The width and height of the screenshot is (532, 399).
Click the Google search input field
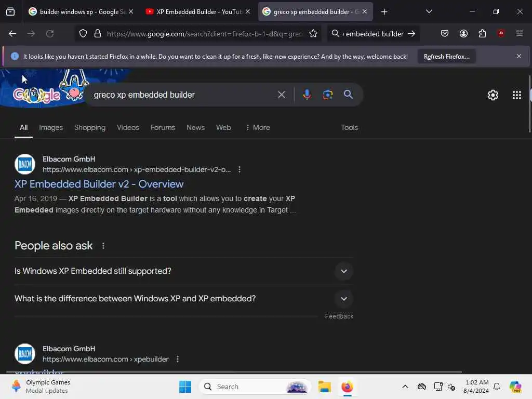pos(183,95)
